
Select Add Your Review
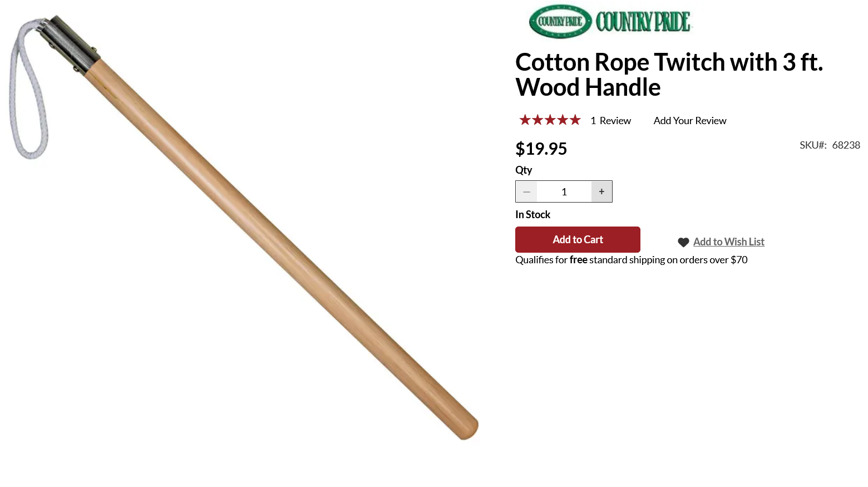pos(690,121)
